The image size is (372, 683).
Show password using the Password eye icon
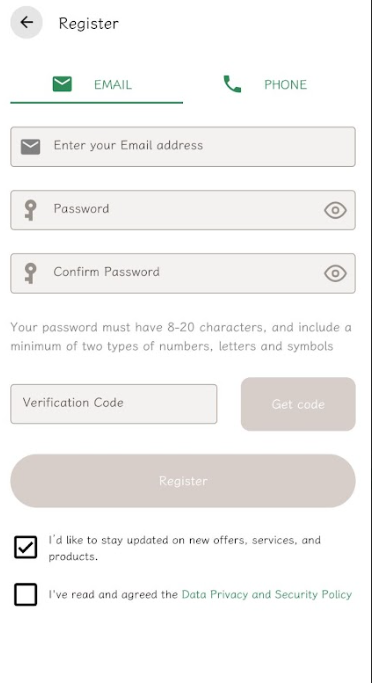pos(335,210)
